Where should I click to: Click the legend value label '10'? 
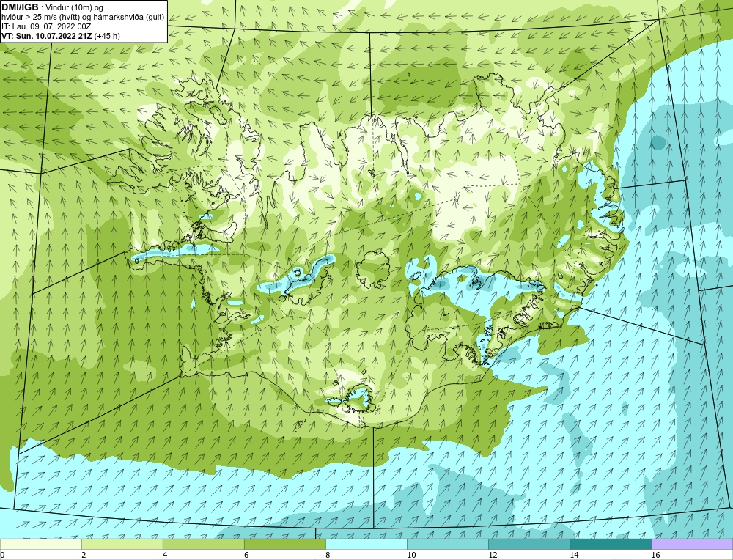[x=411, y=555]
